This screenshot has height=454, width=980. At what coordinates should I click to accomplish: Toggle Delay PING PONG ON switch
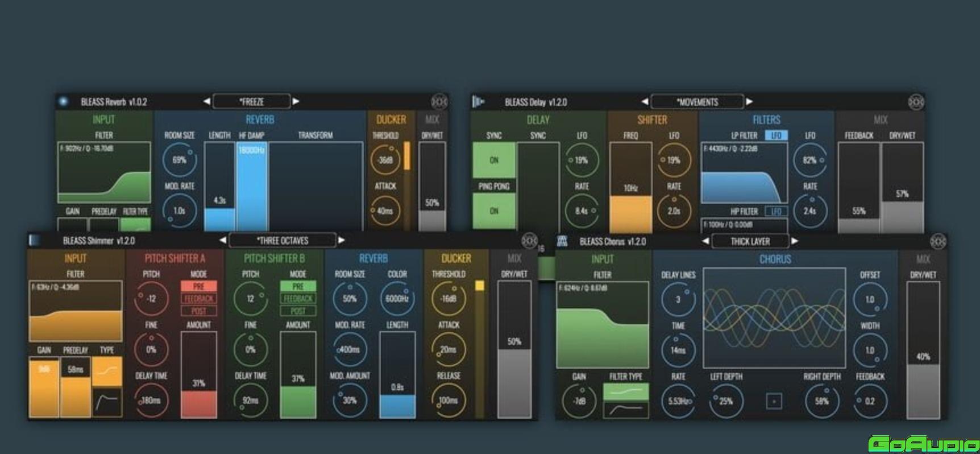tap(494, 211)
